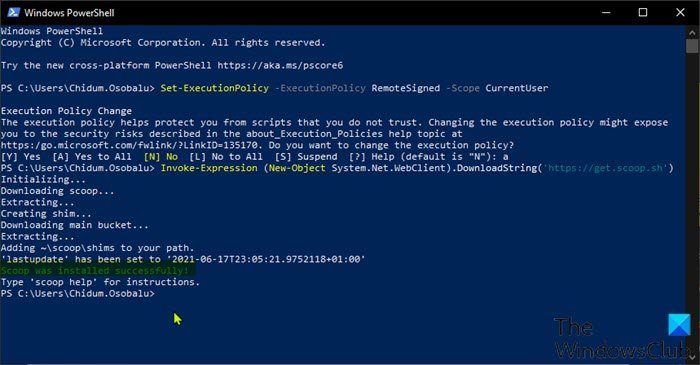Click the Set-ExecutionPolicy command text
The image size is (700, 365).
tap(215, 88)
